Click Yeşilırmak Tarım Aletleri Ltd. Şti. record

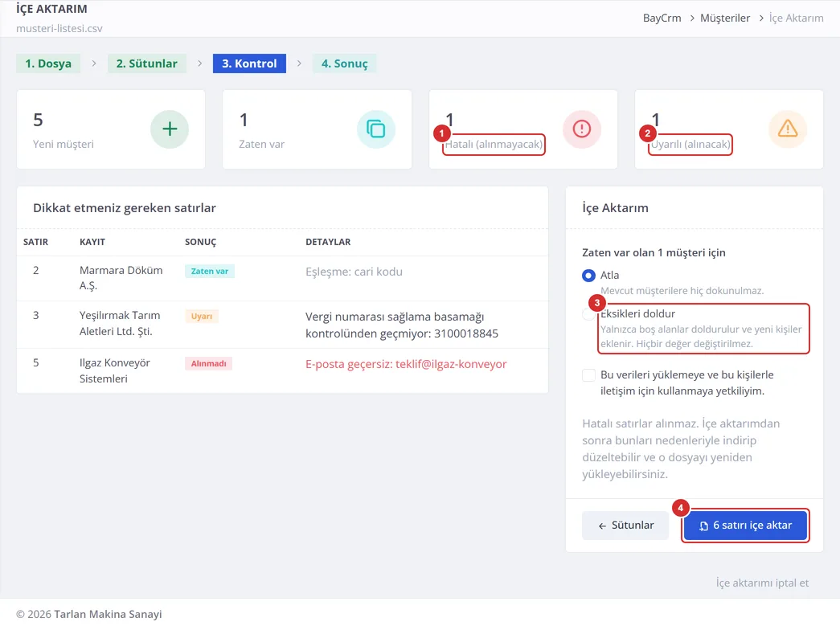coord(120,324)
